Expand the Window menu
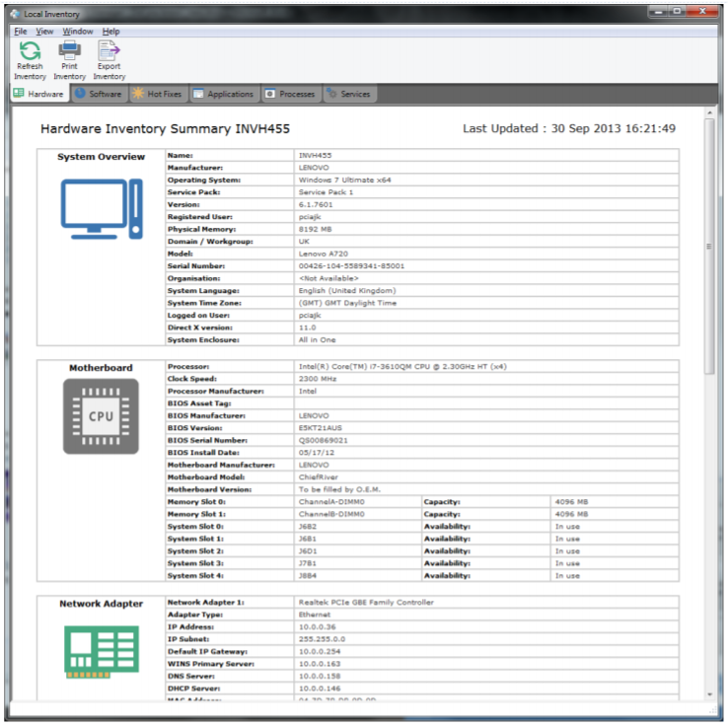The height and width of the screenshot is (727, 728). 78,32
